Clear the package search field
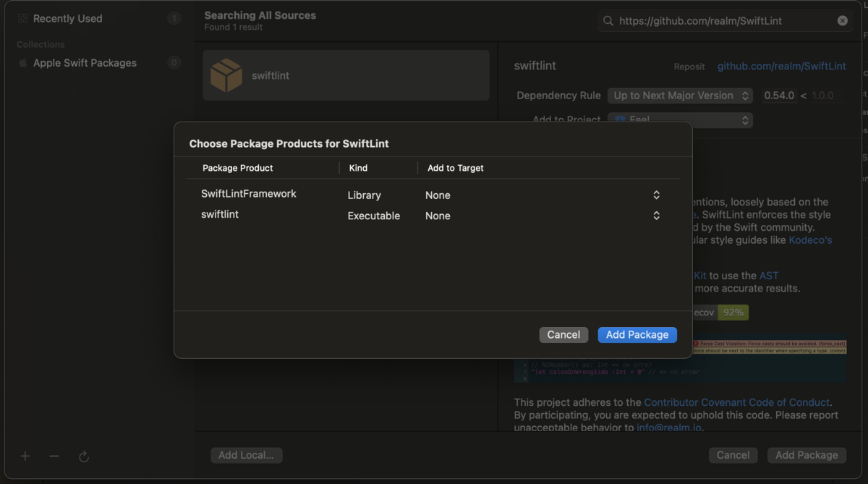Screen dimensions: 868x484 (843, 21)
